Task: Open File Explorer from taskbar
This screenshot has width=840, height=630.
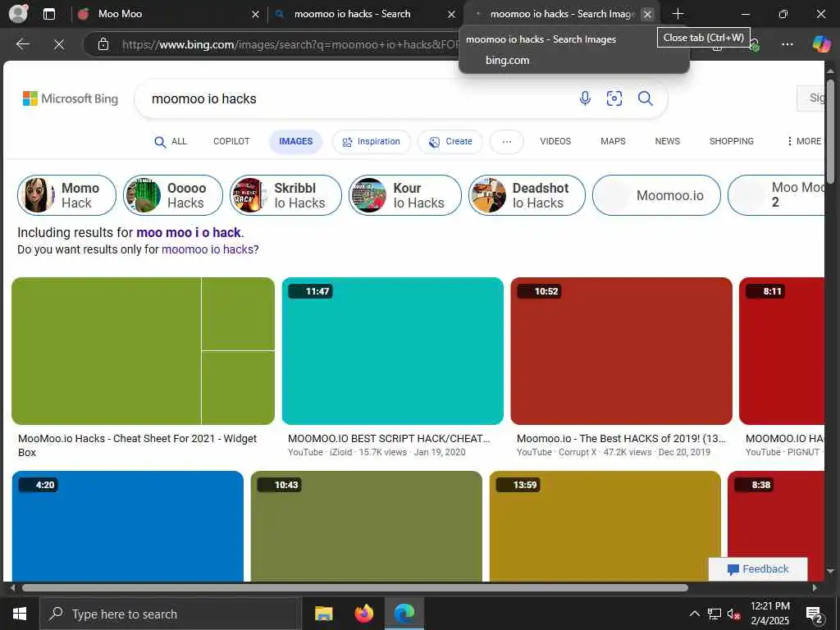Action: [x=323, y=614]
